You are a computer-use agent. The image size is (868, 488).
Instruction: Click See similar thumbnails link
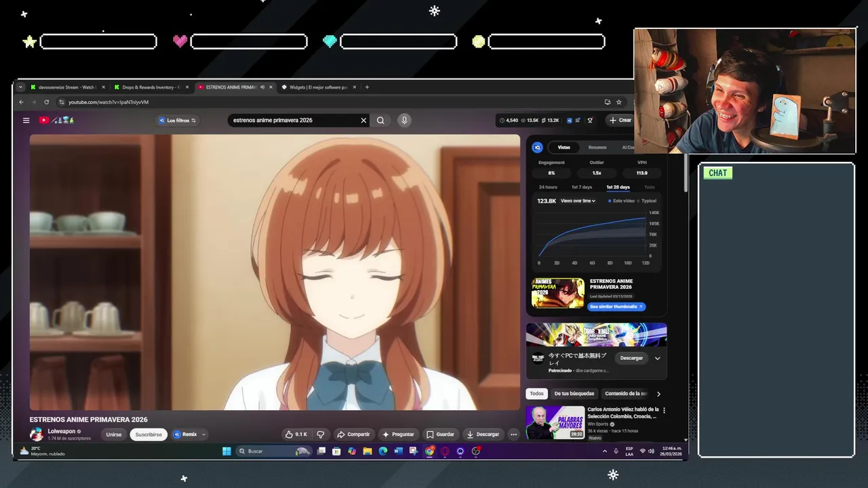(616, 307)
